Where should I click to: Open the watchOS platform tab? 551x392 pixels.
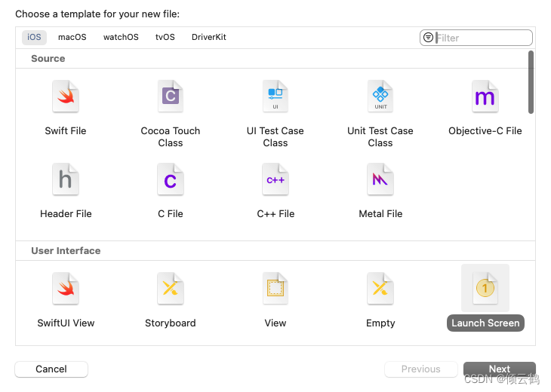tap(121, 37)
